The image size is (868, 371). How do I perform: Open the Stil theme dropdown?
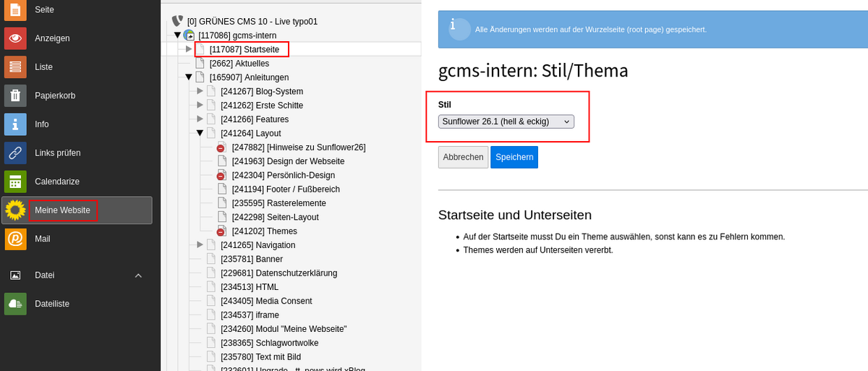[x=506, y=121]
